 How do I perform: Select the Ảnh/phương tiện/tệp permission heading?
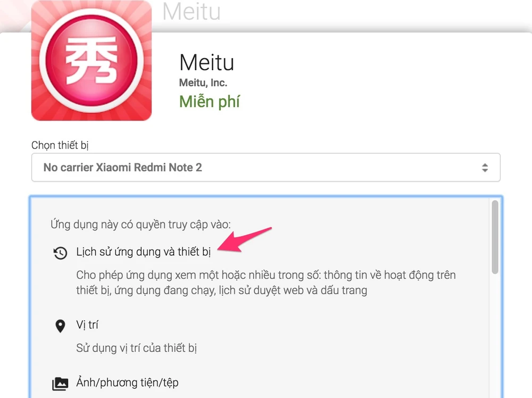pos(127,383)
